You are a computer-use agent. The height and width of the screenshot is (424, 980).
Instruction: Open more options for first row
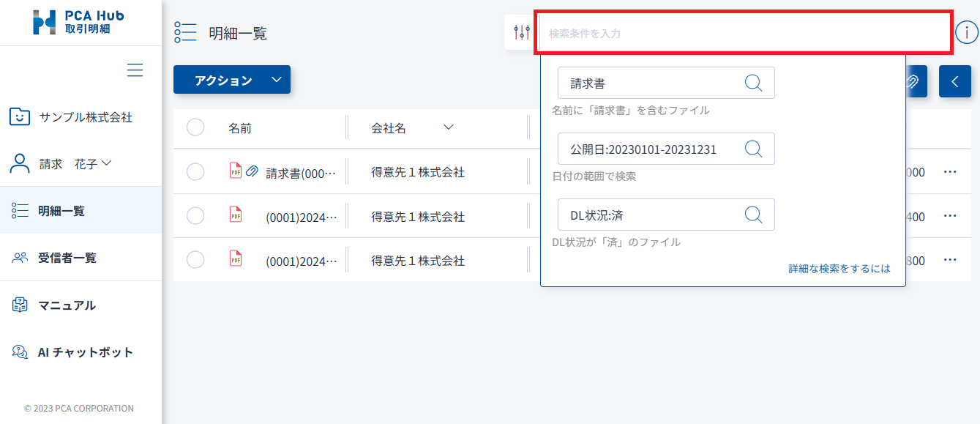[x=950, y=172]
